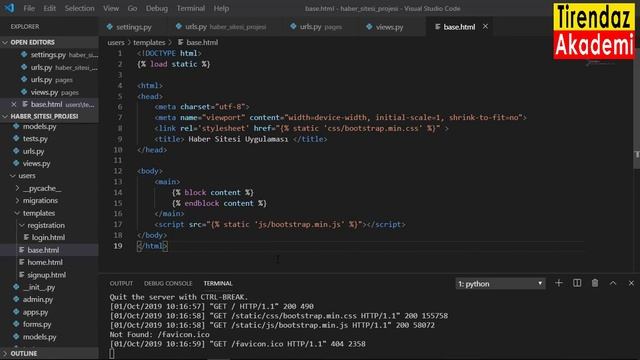
Task: Place cursor on the title tag line
Action: point(241,139)
